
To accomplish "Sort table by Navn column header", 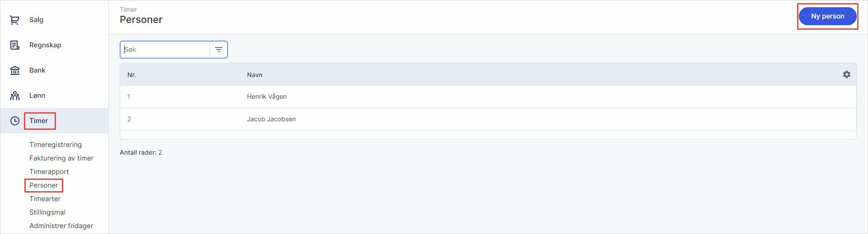I will [x=255, y=75].
